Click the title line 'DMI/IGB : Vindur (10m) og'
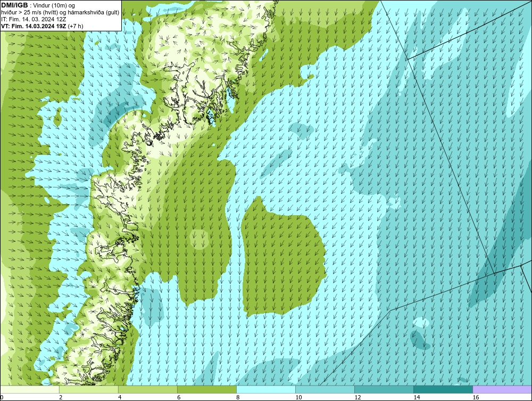Screen dimensions: 532x401 point(38,5)
